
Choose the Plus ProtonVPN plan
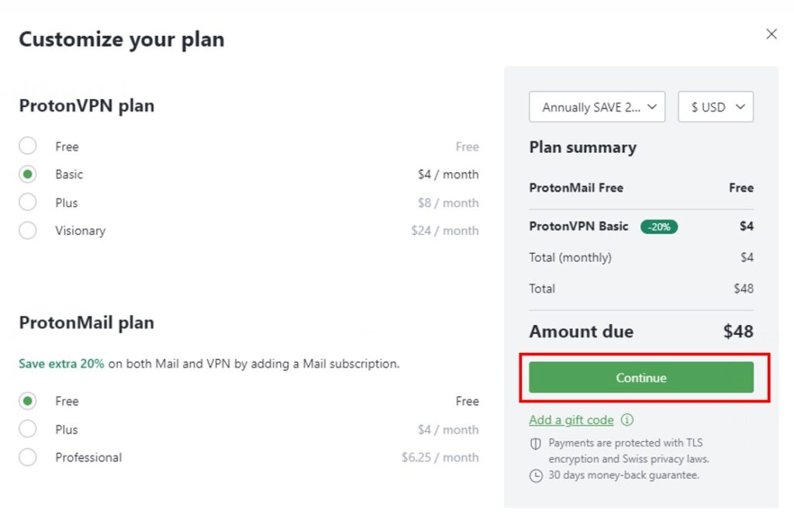[x=28, y=202]
